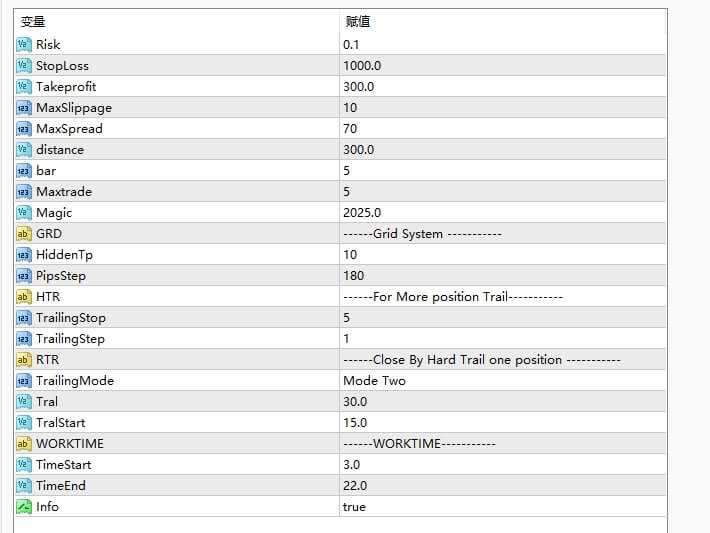This screenshot has width=710, height=533.
Task: Click the HTR string type icon
Action: point(24,297)
